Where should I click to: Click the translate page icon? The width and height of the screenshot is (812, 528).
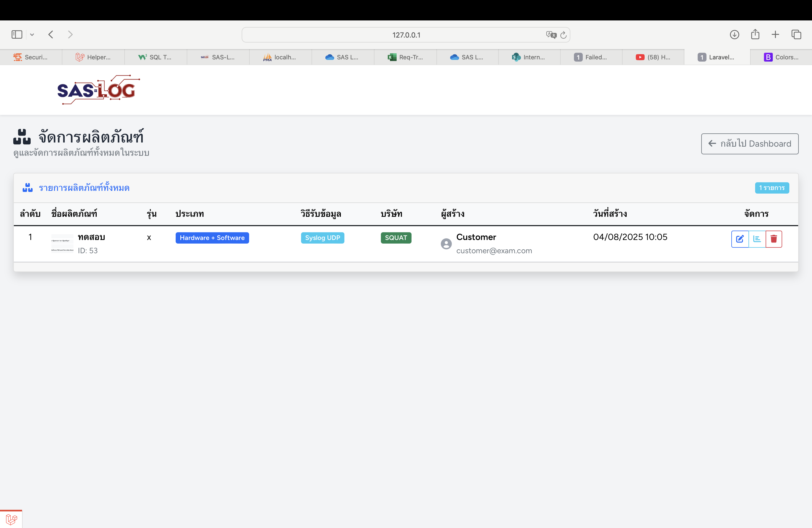tap(551, 35)
